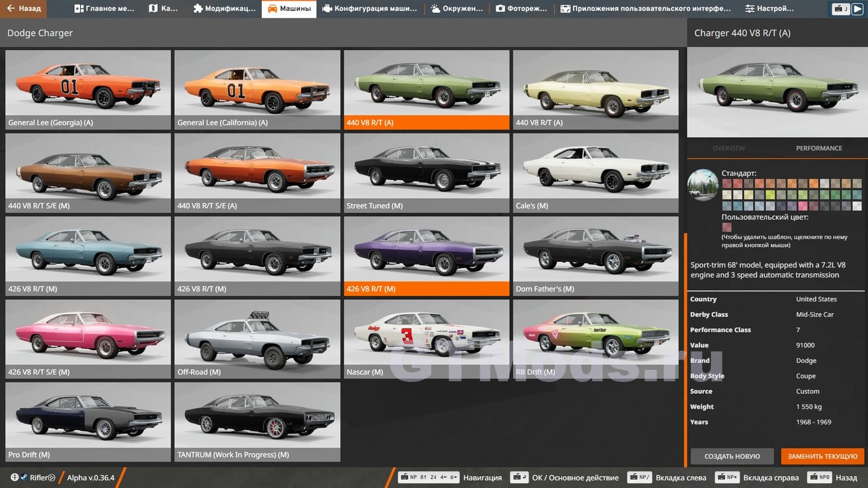Screen dimensions: 868x488
Task: Switch to the OVERVIEW tab
Action: click(729, 148)
